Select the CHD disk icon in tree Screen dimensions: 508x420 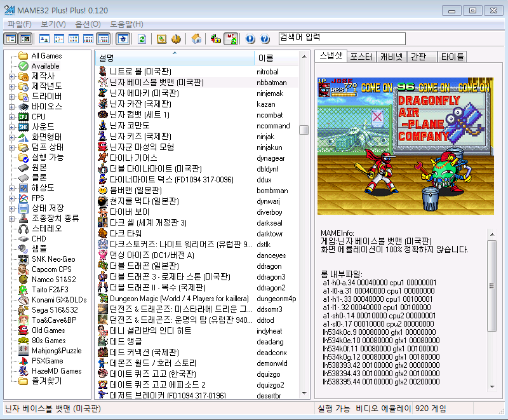pyautogui.click(x=23, y=239)
